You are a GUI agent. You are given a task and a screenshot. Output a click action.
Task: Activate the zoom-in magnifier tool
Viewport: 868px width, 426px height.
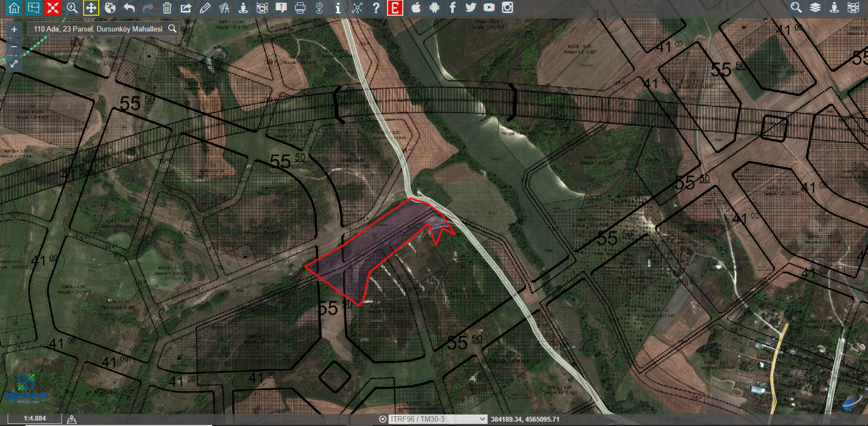point(72,8)
